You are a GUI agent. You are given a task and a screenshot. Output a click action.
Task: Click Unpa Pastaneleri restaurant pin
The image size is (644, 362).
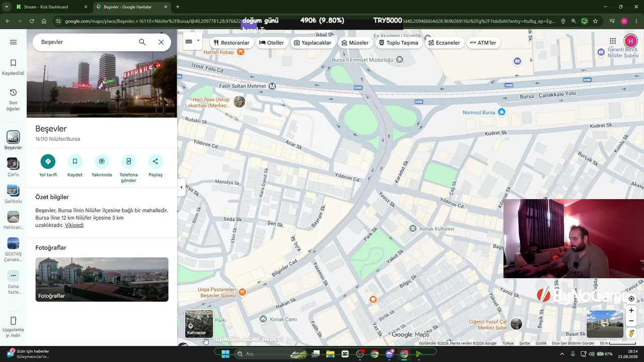(x=242, y=292)
